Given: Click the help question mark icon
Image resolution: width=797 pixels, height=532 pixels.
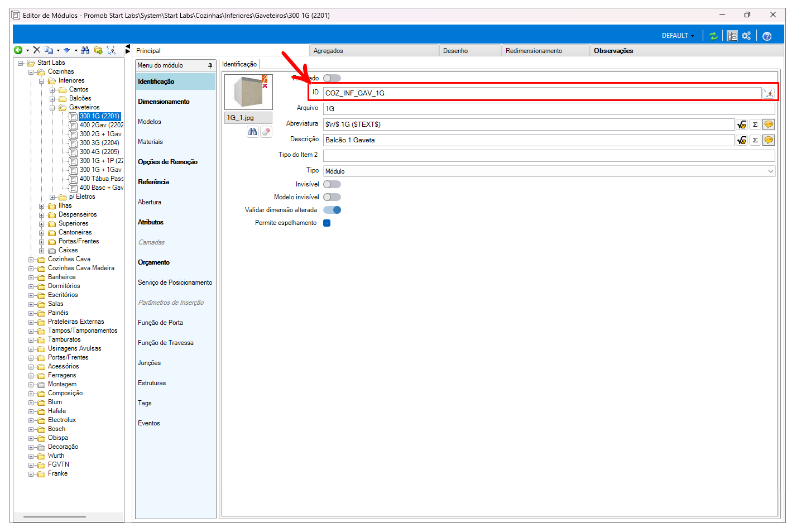Looking at the screenshot, I should click(767, 36).
